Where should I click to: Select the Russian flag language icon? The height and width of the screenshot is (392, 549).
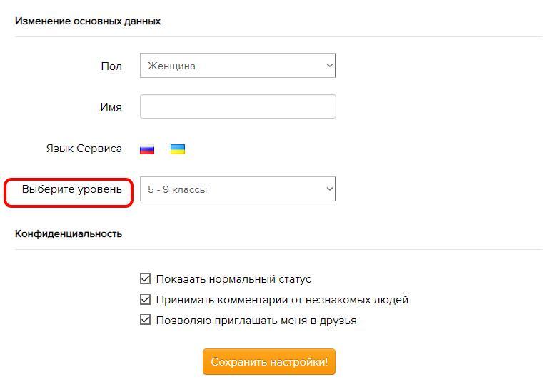coord(147,149)
